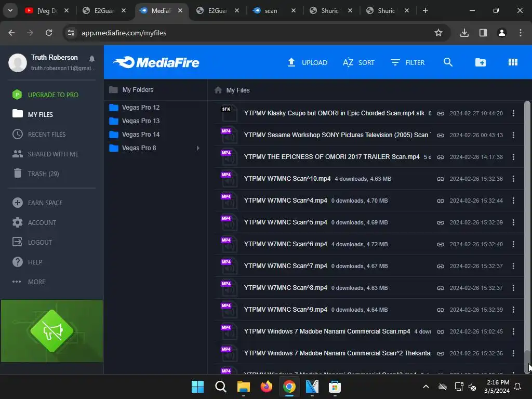Viewport: 532px width, 399px height.
Task: Click the My Folders header
Action: [x=131, y=89]
